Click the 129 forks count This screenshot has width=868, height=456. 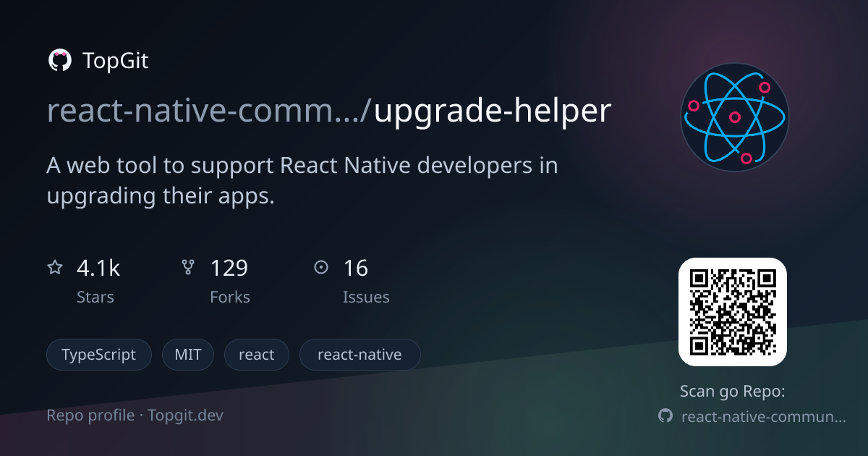pos(229,269)
